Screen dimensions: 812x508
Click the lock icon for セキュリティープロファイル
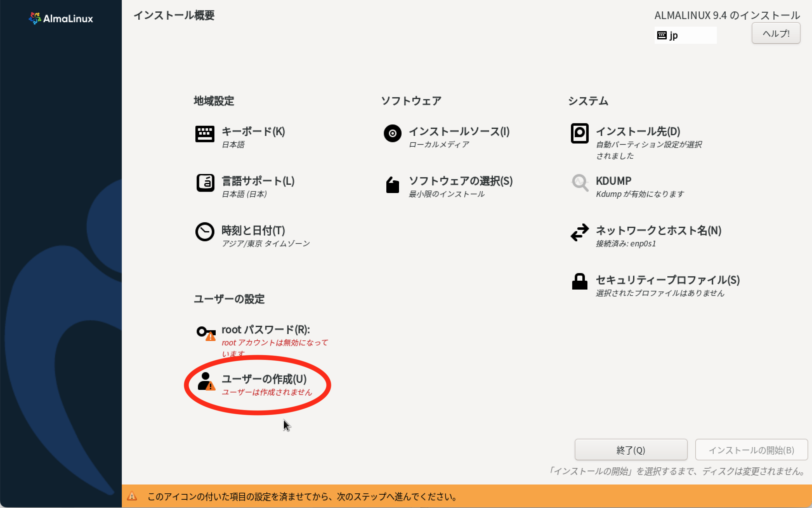[x=580, y=282]
